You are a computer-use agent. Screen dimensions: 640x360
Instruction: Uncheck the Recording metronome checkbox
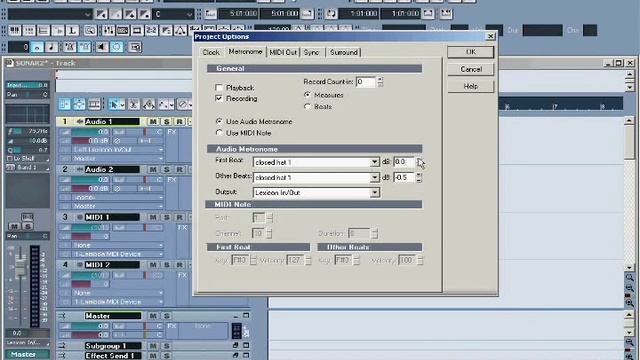pos(219,98)
